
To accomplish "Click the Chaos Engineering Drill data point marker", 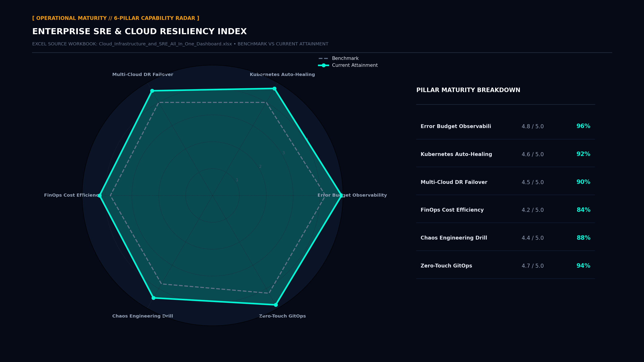I will (153, 298).
